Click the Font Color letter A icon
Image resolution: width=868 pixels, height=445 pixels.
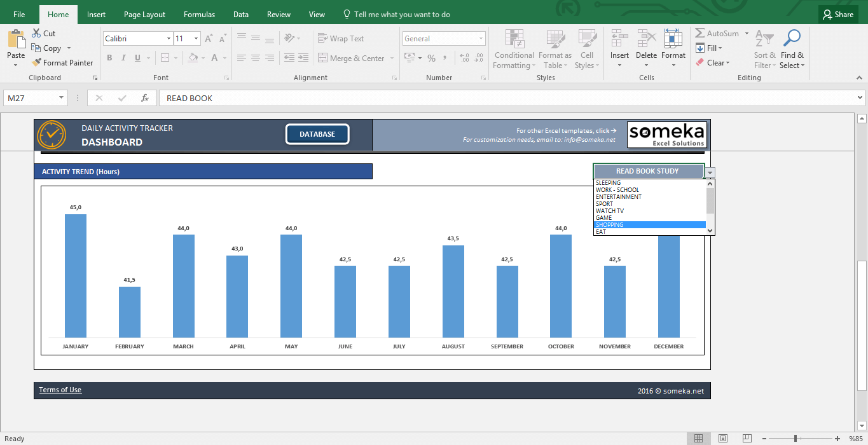(x=214, y=58)
